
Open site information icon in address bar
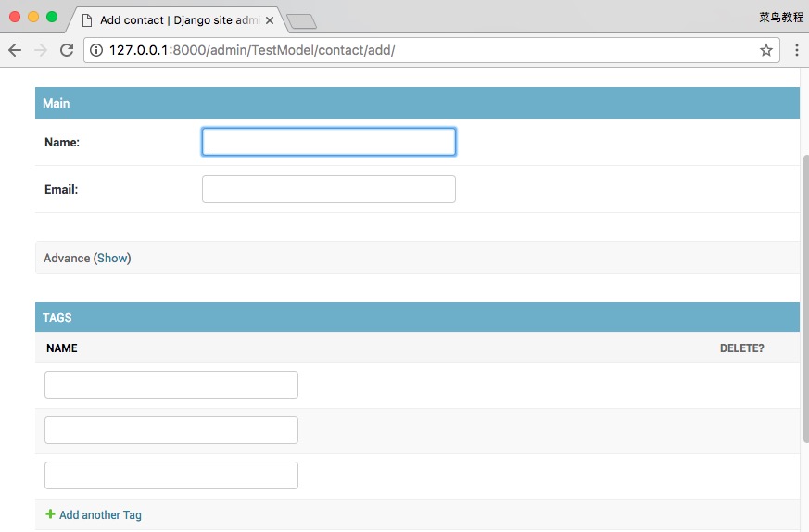[96, 50]
